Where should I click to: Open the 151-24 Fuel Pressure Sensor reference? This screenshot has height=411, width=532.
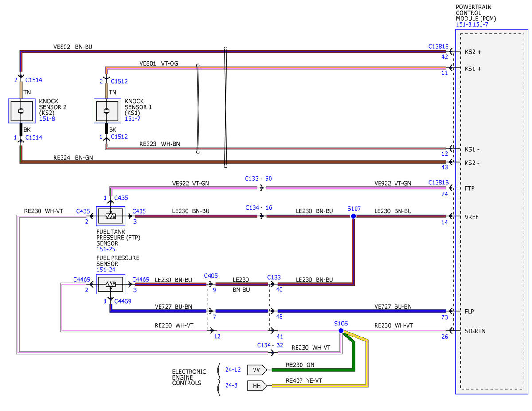(x=106, y=270)
